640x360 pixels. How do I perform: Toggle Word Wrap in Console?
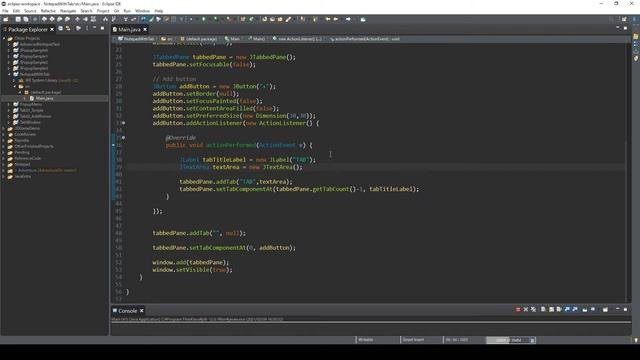[559, 309]
